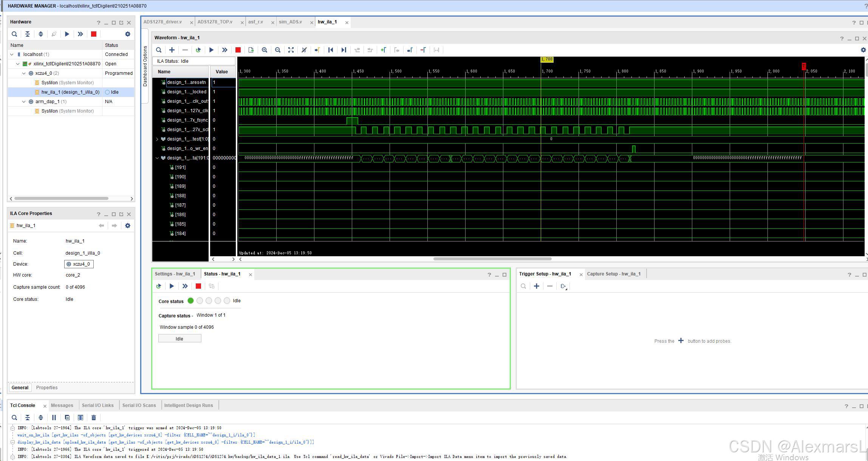This screenshot has width=868, height=461.
Task: Toggle auto re-trigger in Status panel
Action: click(x=159, y=286)
